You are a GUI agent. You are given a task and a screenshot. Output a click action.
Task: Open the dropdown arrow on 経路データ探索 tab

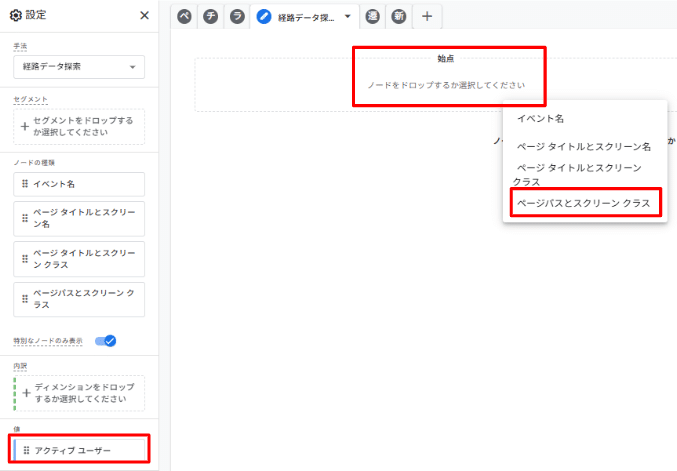coord(347,16)
